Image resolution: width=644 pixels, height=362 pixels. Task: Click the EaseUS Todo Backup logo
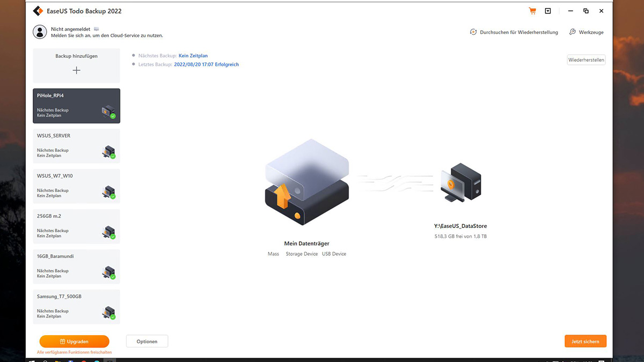(x=38, y=11)
